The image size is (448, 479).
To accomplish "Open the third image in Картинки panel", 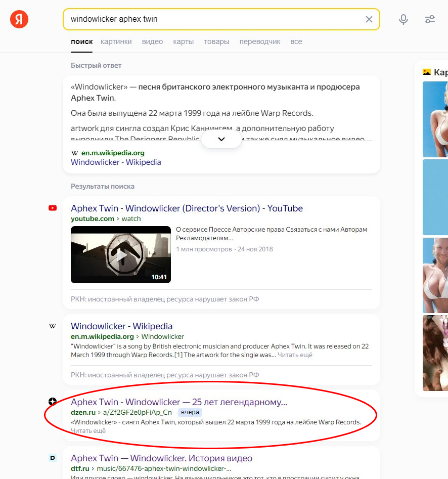I will [435, 276].
